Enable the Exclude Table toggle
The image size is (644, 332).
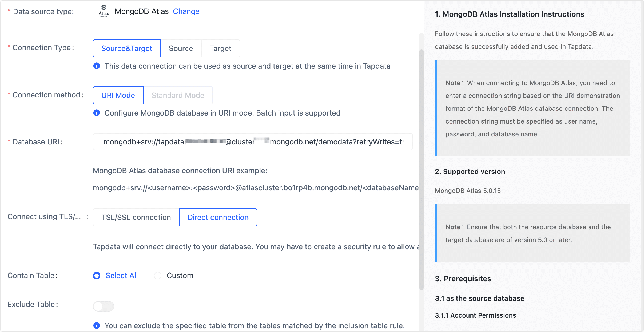(x=104, y=306)
